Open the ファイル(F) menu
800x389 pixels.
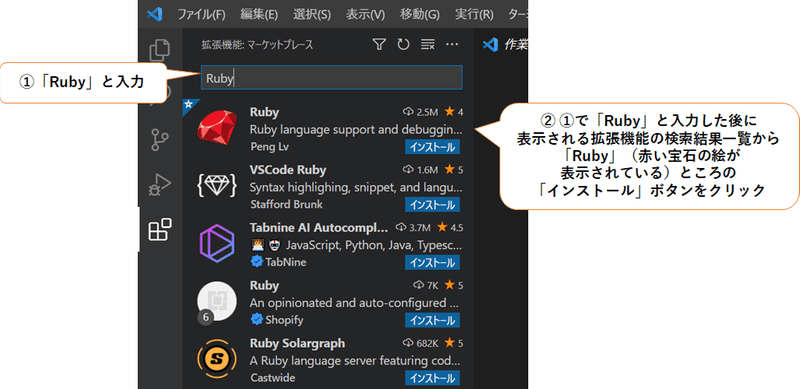pos(201,15)
